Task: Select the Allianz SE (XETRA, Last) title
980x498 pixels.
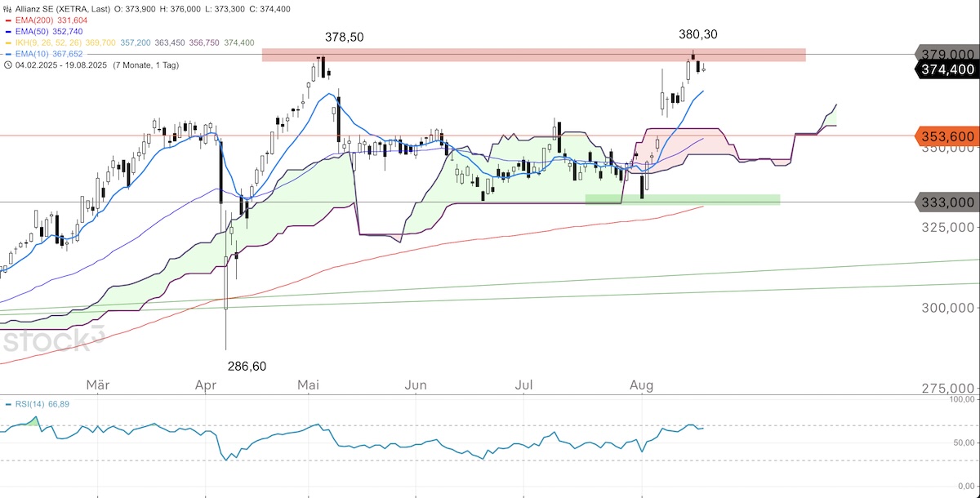Action: coord(61,7)
